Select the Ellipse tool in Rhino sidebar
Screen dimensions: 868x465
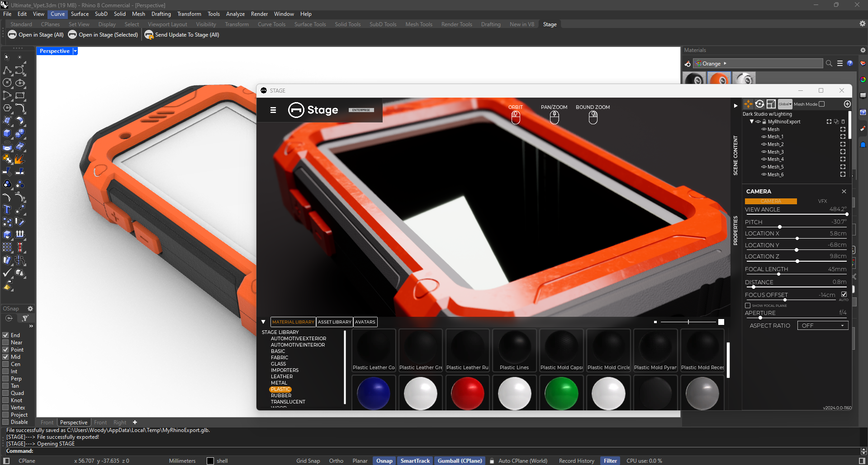tap(20, 83)
